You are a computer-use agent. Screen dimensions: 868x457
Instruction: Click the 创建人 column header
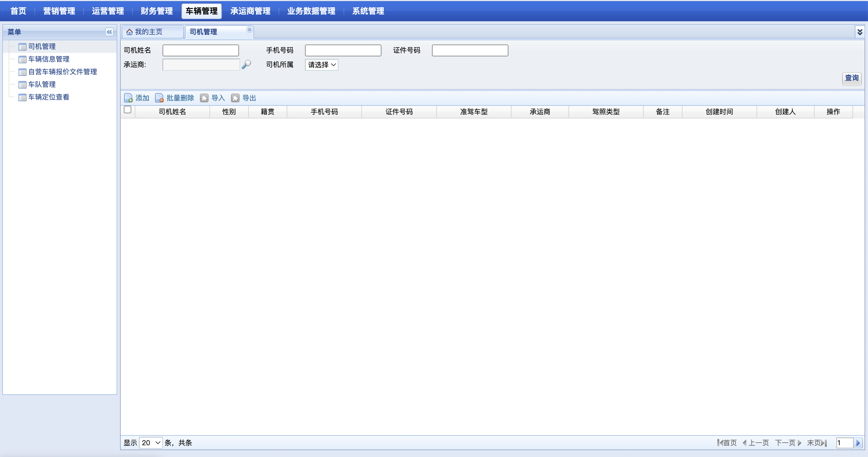click(786, 112)
